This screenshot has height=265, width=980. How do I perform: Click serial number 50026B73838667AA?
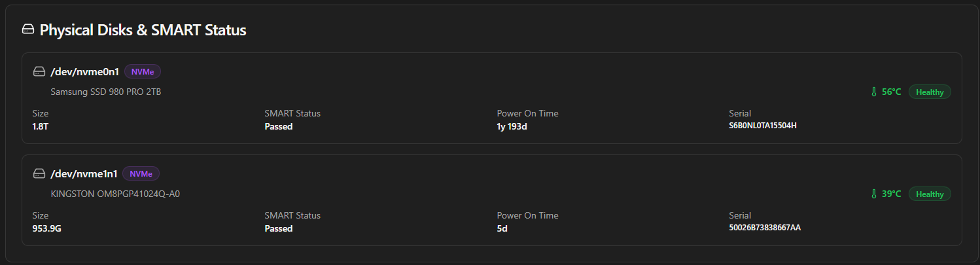pyautogui.click(x=765, y=228)
